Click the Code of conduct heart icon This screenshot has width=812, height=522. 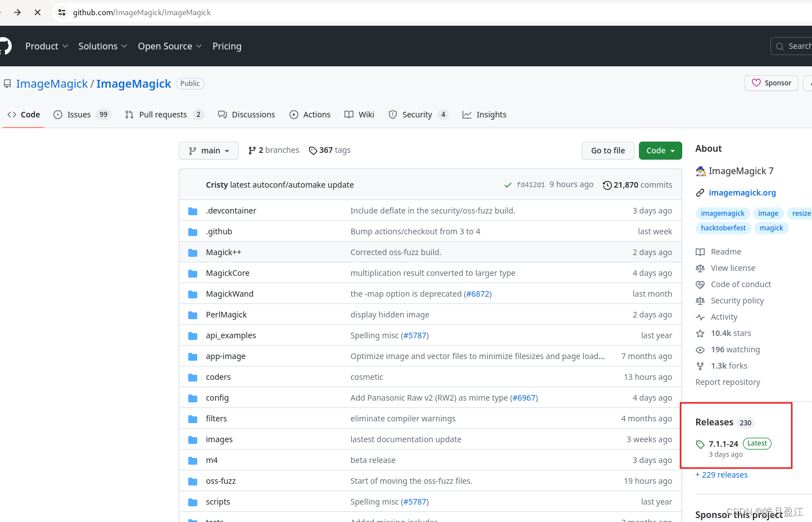tap(700, 284)
